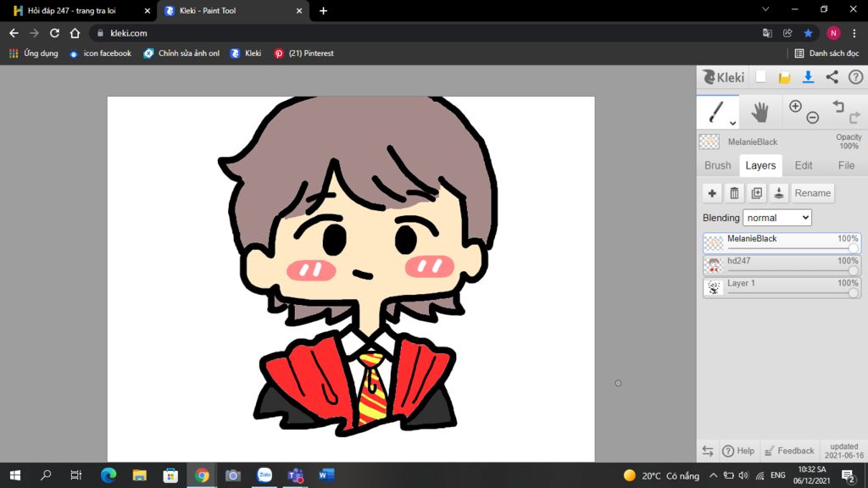The image size is (868, 488).
Task: Close the Kleki - Paint Tool tab
Action: pyautogui.click(x=299, y=10)
